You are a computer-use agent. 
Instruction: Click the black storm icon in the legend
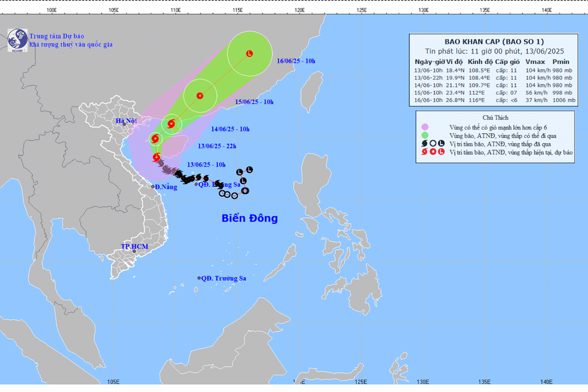(425, 143)
